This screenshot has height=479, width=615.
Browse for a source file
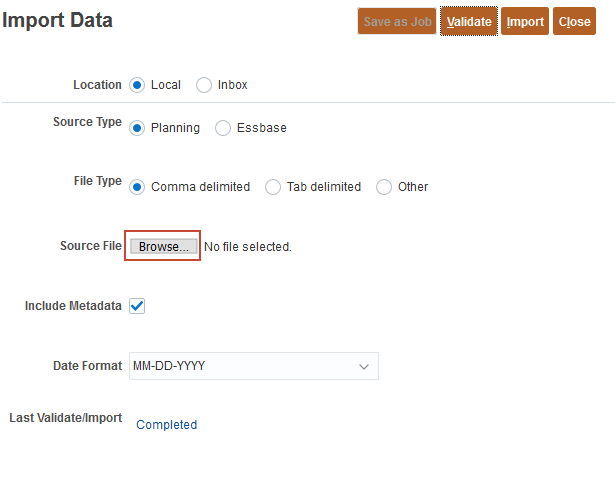click(163, 246)
